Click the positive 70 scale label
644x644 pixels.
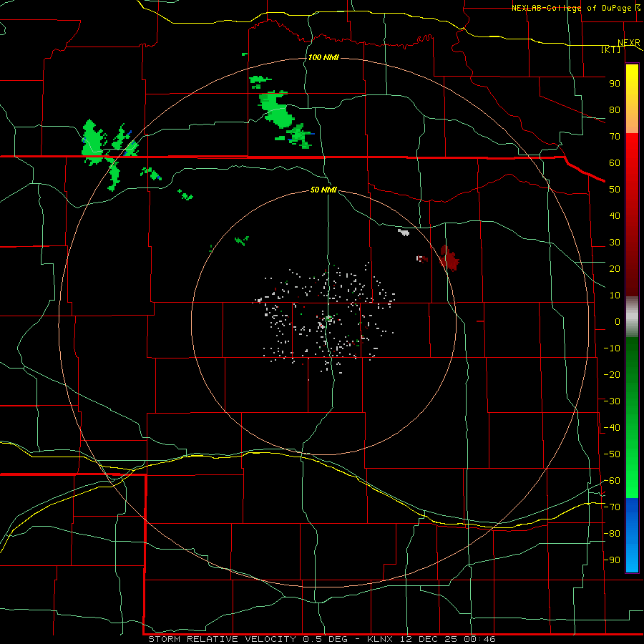[615, 137]
